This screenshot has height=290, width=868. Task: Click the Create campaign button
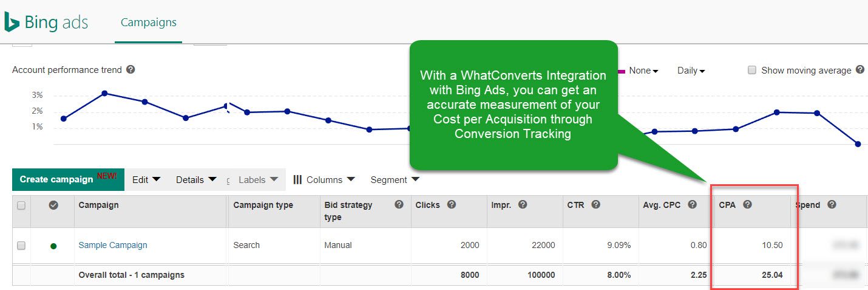(x=68, y=179)
